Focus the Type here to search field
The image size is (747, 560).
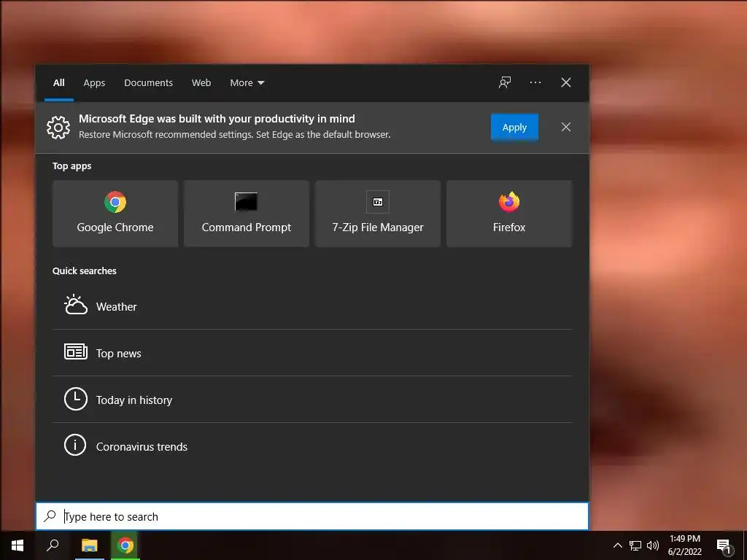click(x=312, y=516)
